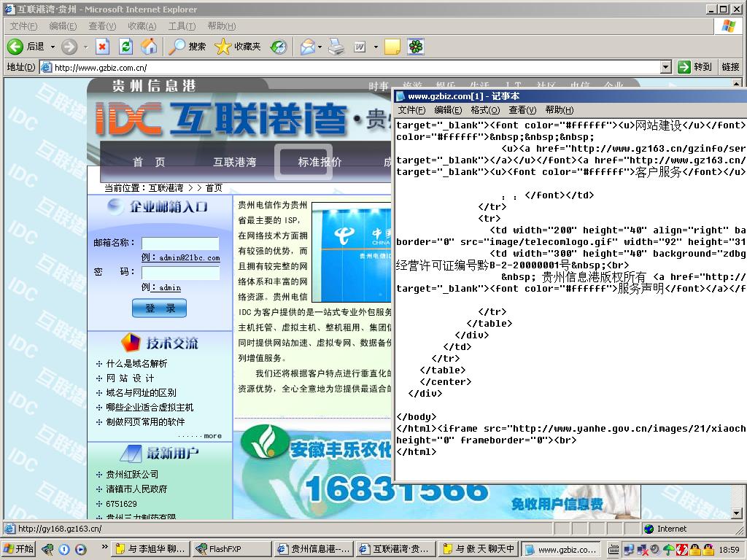The image size is (747, 560).
Task: Go to Home page icon
Action: click(149, 46)
